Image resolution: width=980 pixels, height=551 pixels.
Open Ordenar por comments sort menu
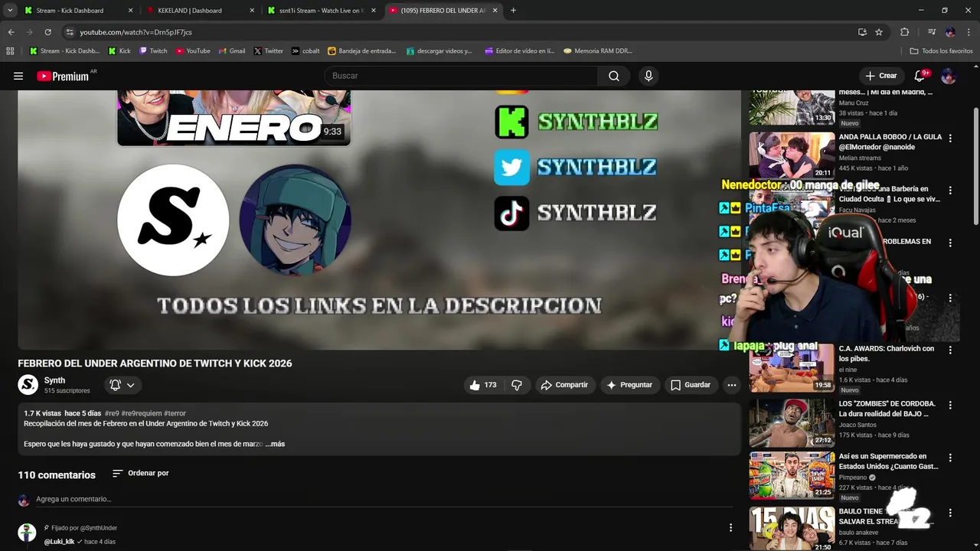pyautogui.click(x=140, y=473)
